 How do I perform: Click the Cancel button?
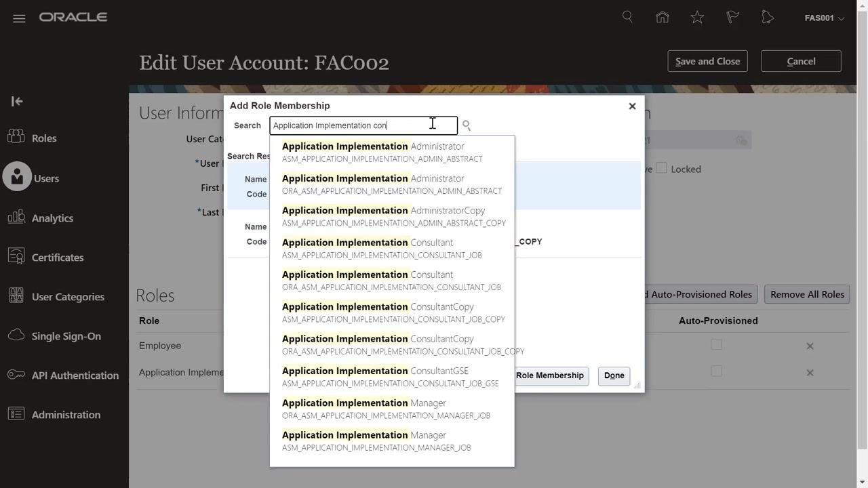pyautogui.click(x=801, y=61)
